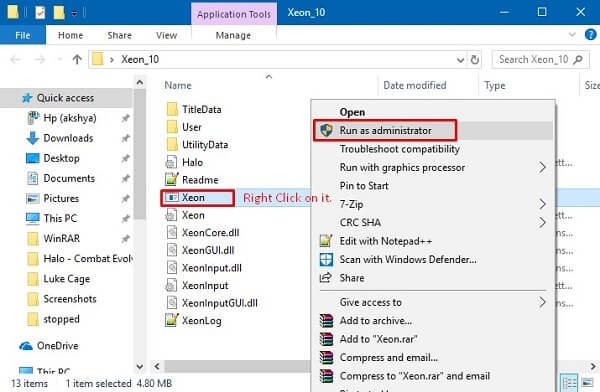Open the File ribbon tab
The image size is (600, 392).
[x=23, y=35]
